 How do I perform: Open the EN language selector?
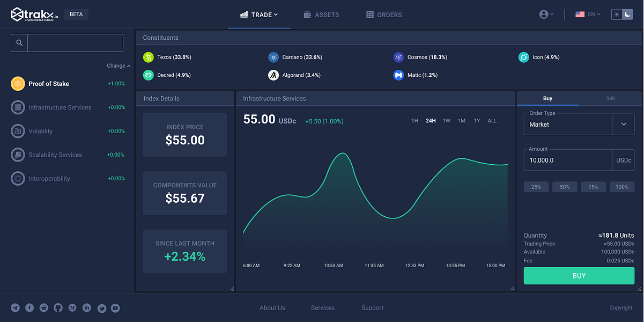point(588,14)
